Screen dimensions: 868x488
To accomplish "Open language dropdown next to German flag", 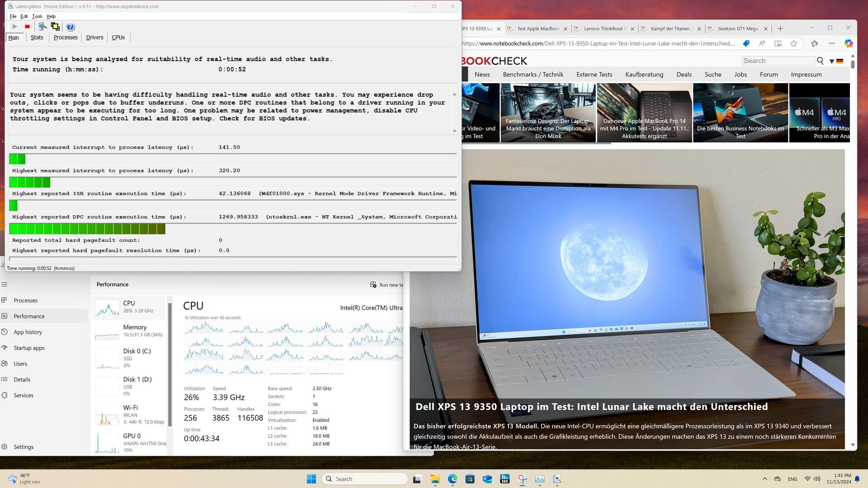I will (832, 61).
